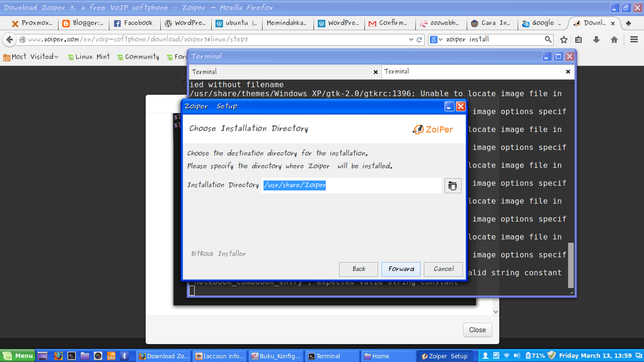Switch to the Google browser tab
Image resolution: width=644 pixels, height=362 pixels.
point(542,23)
